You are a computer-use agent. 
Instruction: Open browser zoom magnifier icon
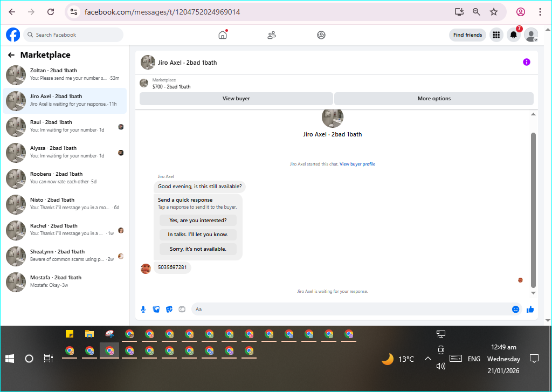(x=477, y=12)
